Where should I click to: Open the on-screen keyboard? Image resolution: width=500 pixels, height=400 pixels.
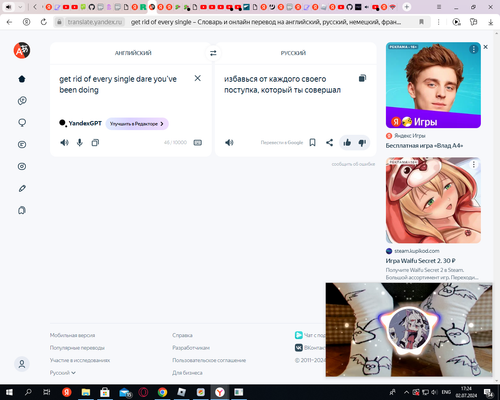pos(198,143)
